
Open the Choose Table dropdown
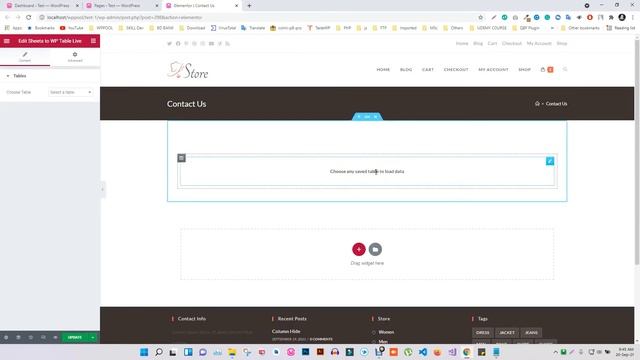click(x=70, y=92)
